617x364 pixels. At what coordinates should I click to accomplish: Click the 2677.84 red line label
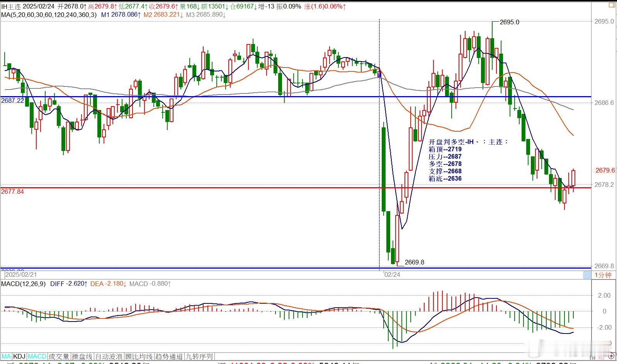(12, 191)
